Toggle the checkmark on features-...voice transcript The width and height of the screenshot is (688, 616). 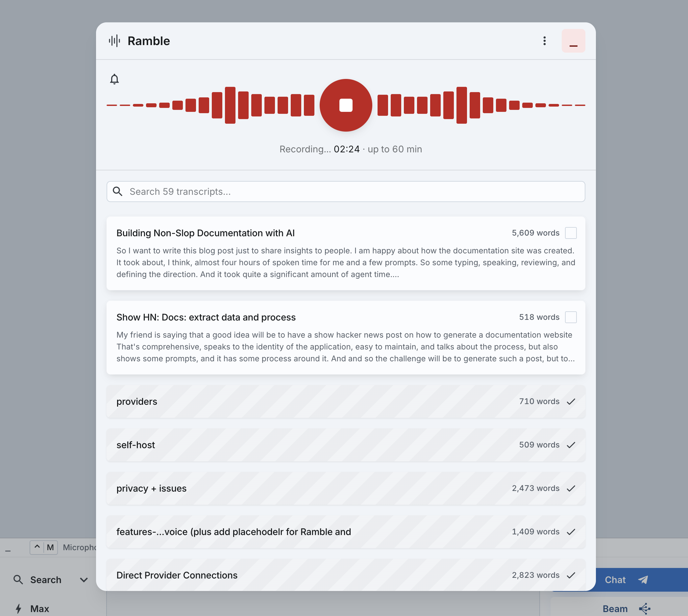(x=571, y=532)
